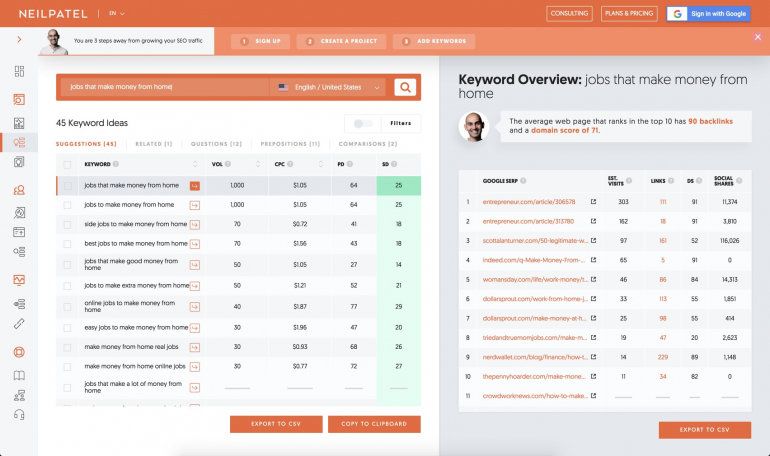Select checkbox for 'make money from home real jobs'
Image resolution: width=770 pixels, height=456 pixels.
68,346
